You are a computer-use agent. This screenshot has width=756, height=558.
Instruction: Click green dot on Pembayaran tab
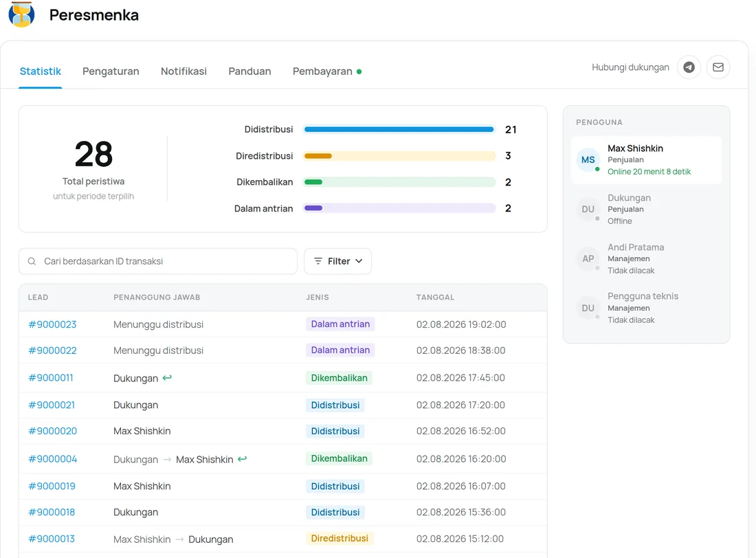point(359,72)
